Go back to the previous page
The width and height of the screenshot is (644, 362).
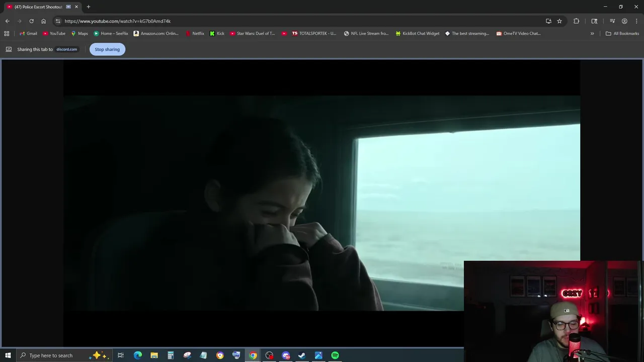7,21
